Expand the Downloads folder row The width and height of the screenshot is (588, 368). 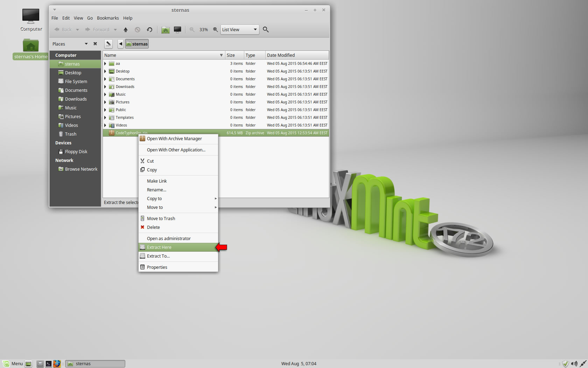pyautogui.click(x=105, y=87)
